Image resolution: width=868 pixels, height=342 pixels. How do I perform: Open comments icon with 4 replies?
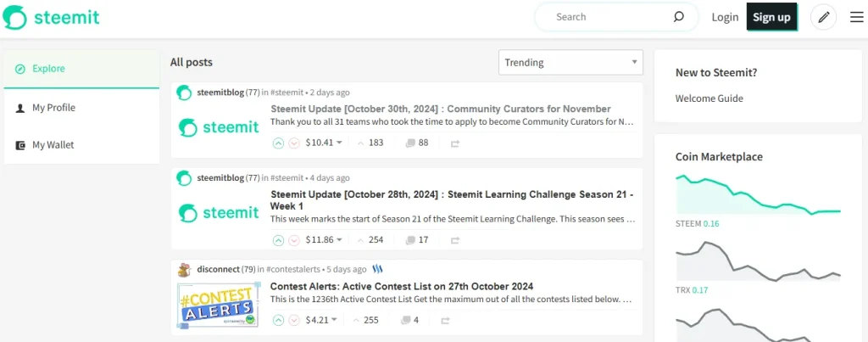[x=405, y=320]
